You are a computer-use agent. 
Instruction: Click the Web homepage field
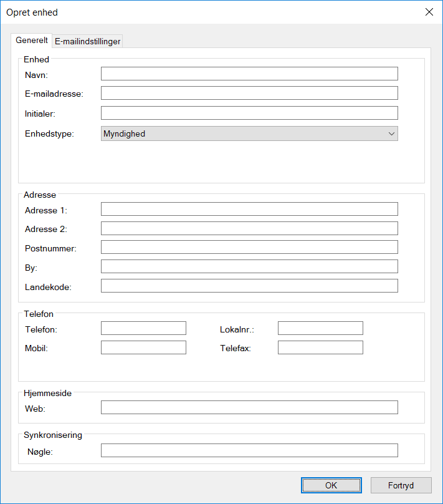tap(249, 407)
